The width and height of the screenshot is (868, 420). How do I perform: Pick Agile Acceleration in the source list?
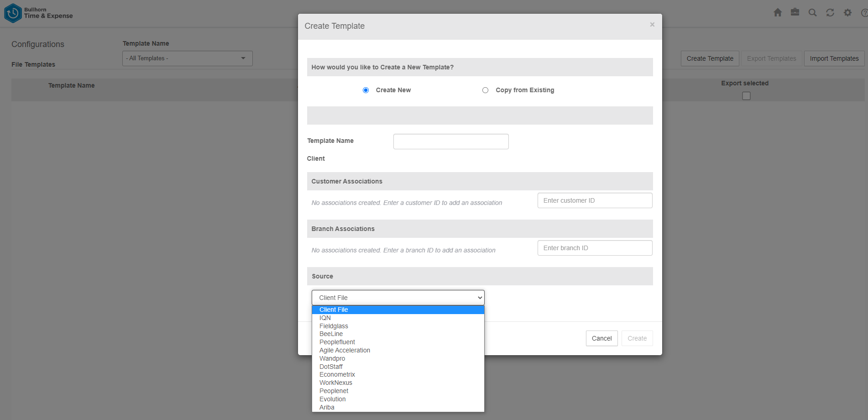pyautogui.click(x=398, y=351)
